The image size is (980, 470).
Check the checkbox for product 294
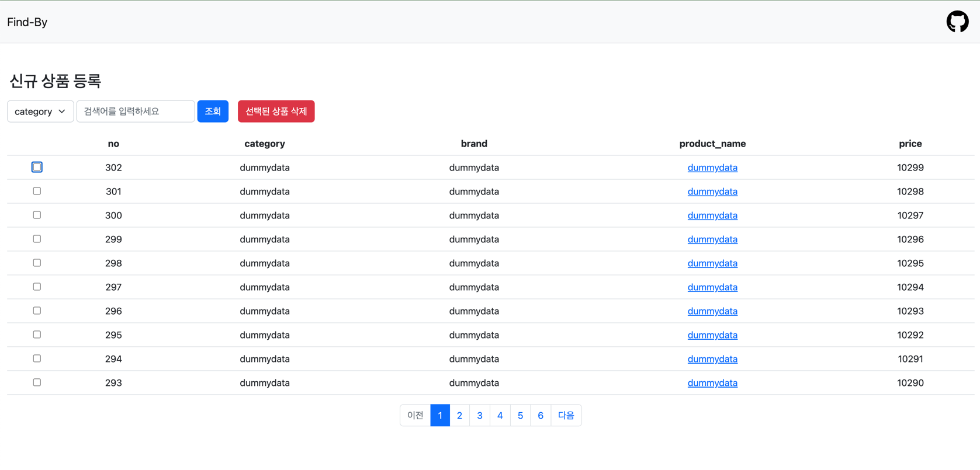(x=37, y=358)
